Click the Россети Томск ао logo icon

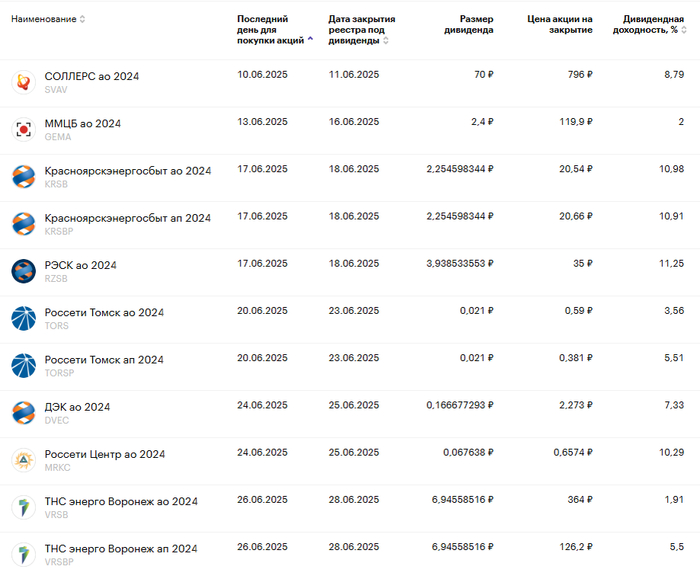click(x=23, y=318)
